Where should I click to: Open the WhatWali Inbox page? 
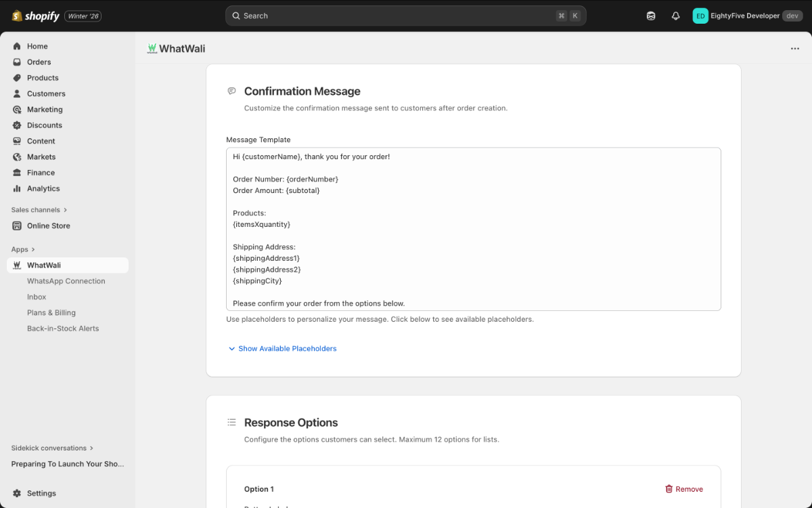tap(35, 297)
